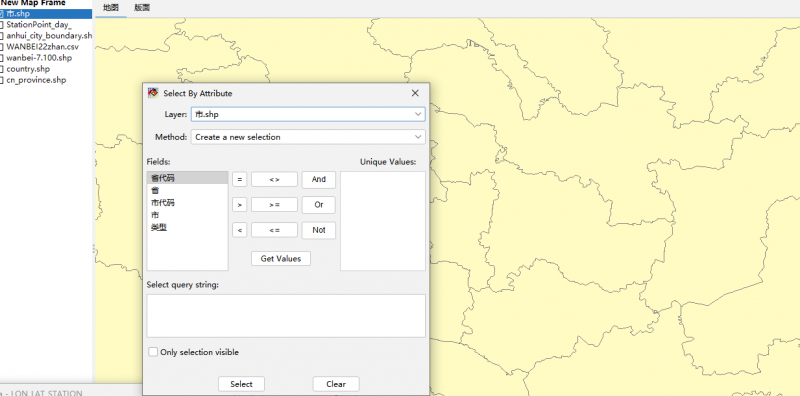
Task: Toggle WANBEI22zhan.csv layer checkbox
Action: tap(1, 47)
